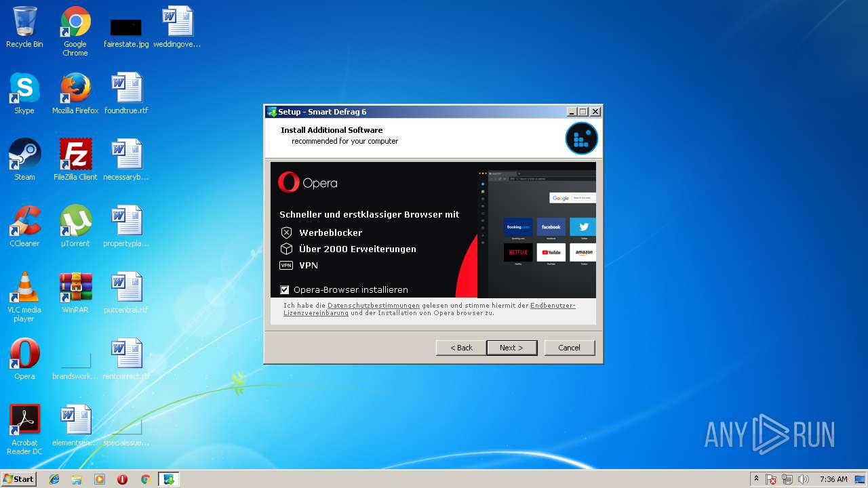Click the volume speaker tray icon
The height and width of the screenshot is (488, 868).
pyautogui.click(x=804, y=479)
